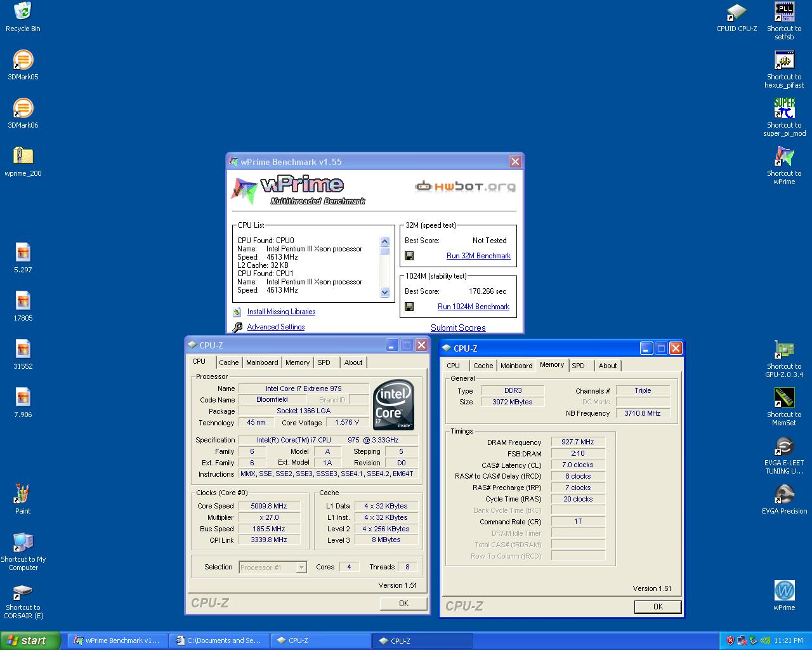Launch 3DMark06 from the desktop
This screenshot has width=812, height=650.
point(23,114)
